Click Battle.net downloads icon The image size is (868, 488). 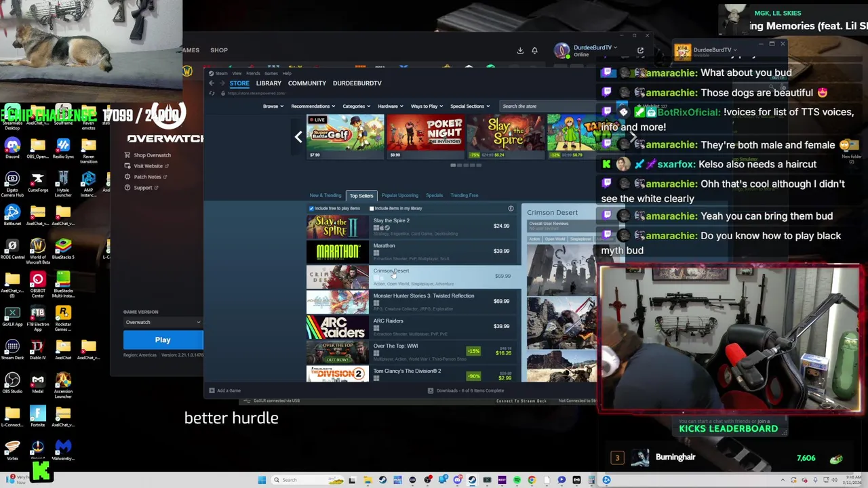coord(520,50)
